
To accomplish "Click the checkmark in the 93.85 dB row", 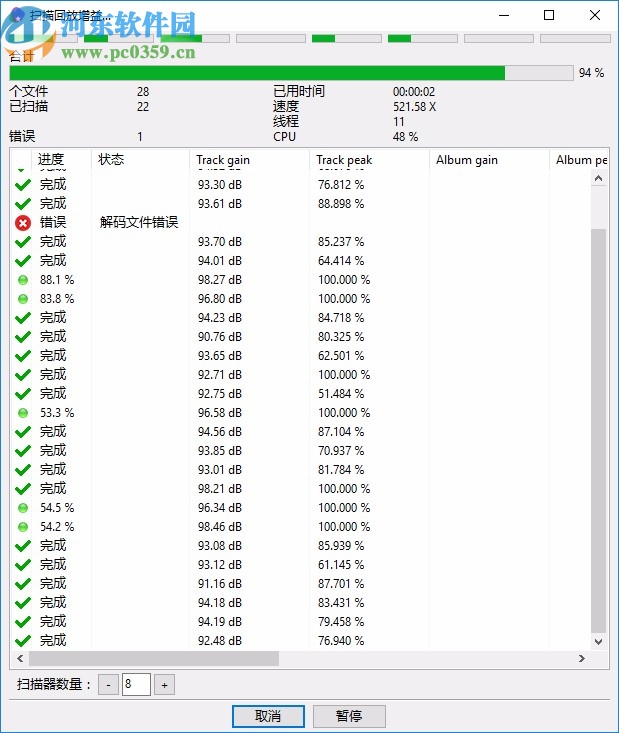I will [22, 451].
